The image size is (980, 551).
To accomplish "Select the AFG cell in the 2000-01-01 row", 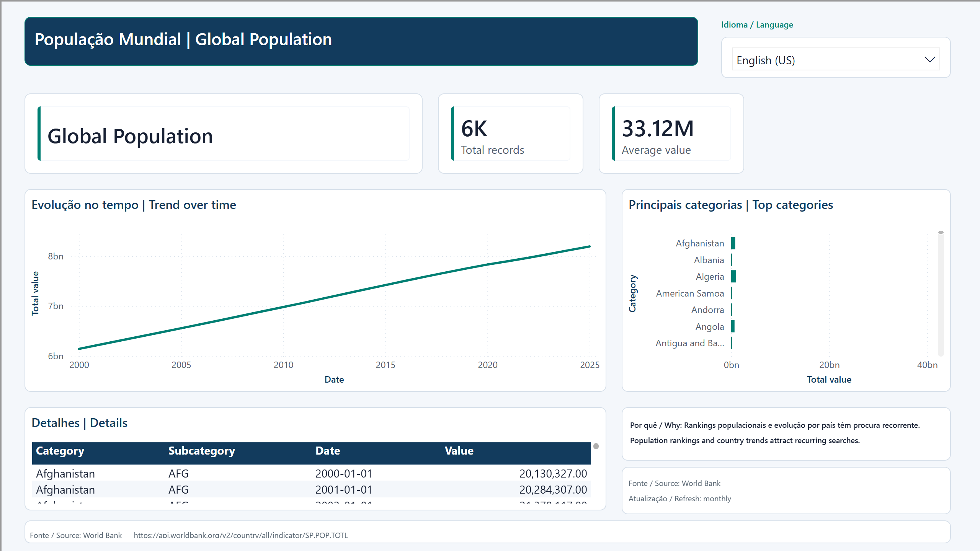I will [178, 474].
